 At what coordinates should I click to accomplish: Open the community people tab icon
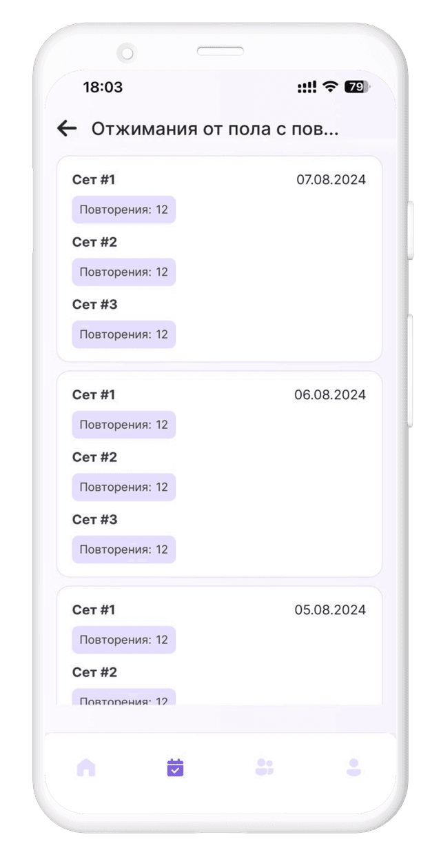coord(265,767)
